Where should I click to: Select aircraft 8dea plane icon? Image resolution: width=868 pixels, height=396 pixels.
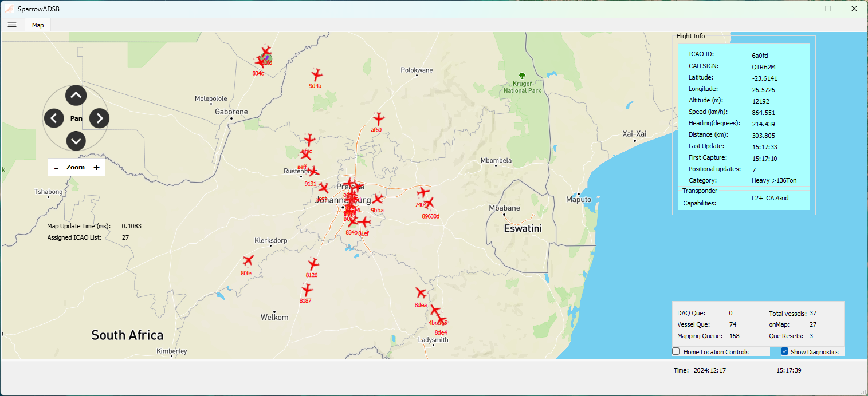(x=421, y=294)
